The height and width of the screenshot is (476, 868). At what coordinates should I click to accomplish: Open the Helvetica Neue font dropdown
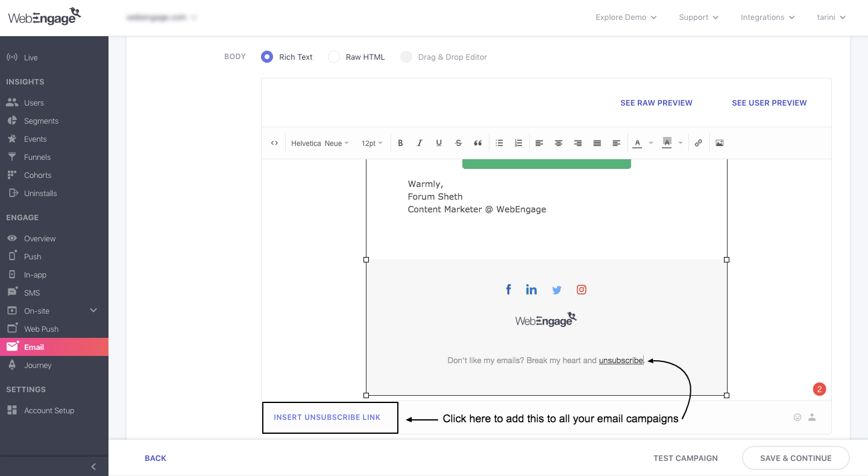click(x=320, y=143)
